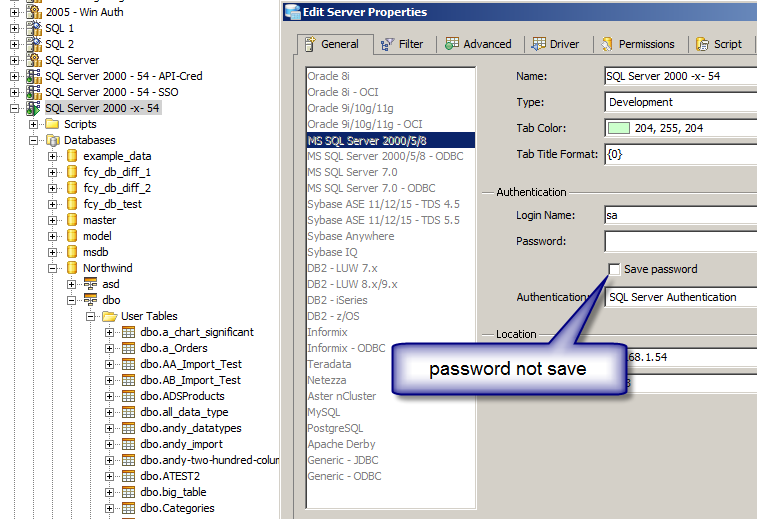Collapse the SQL Server 2000 -x- 54 node

(14, 109)
